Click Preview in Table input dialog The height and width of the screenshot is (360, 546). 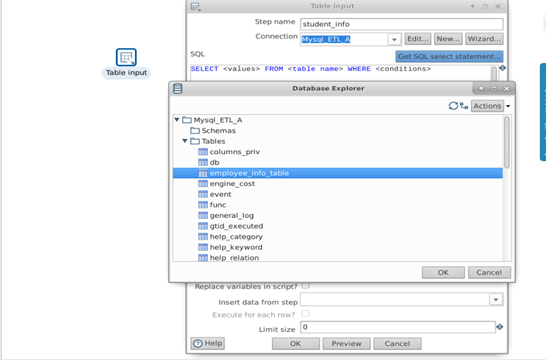pos(346,344)
